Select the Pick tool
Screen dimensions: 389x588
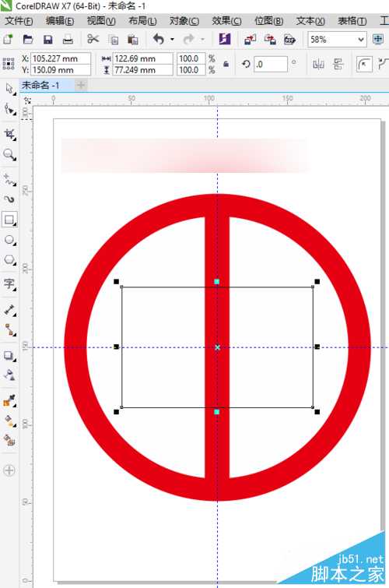pos(9,89)
